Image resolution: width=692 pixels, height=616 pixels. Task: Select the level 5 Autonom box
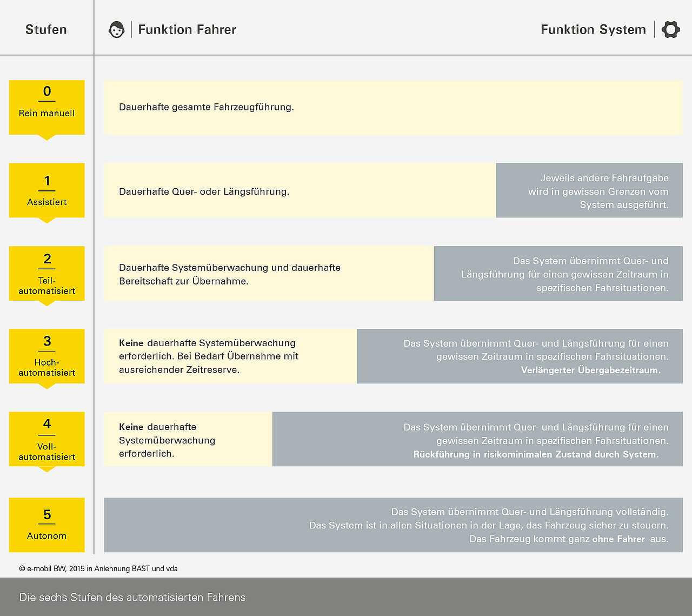47,525
